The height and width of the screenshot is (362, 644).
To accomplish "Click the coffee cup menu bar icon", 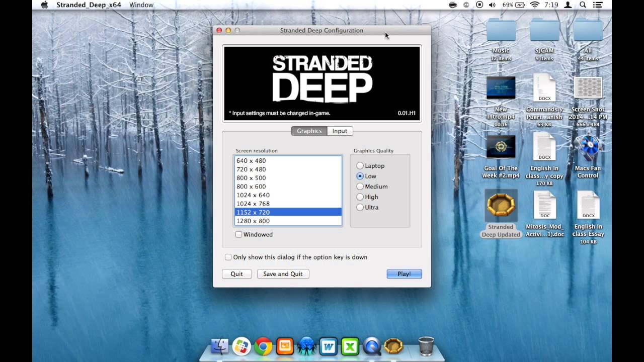I will [453, 5].
